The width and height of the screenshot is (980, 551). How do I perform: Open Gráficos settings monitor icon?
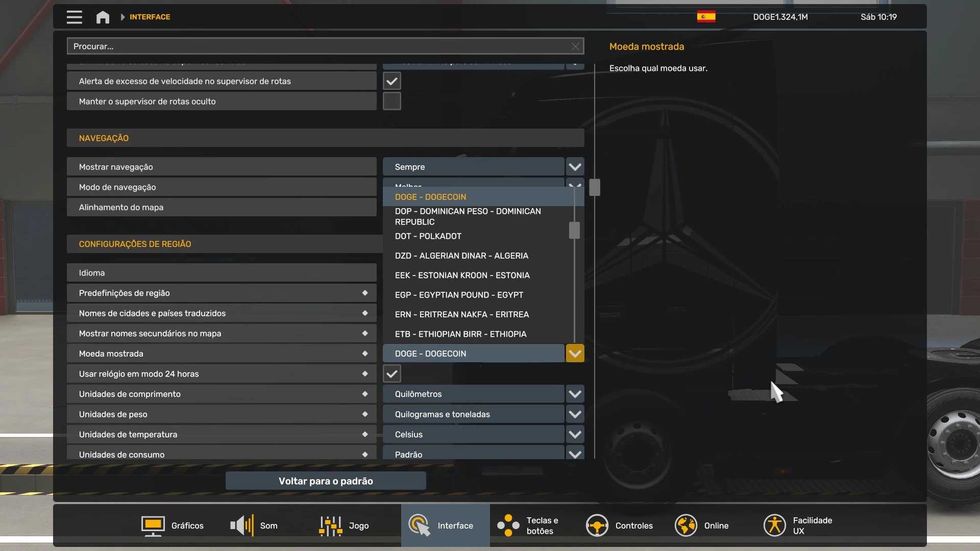pos(153,525)
